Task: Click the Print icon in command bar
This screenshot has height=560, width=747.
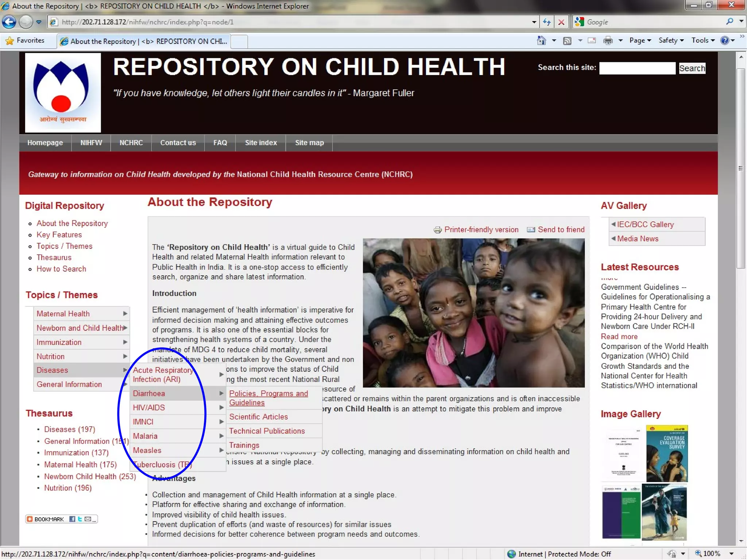Action: pos(608,40)
